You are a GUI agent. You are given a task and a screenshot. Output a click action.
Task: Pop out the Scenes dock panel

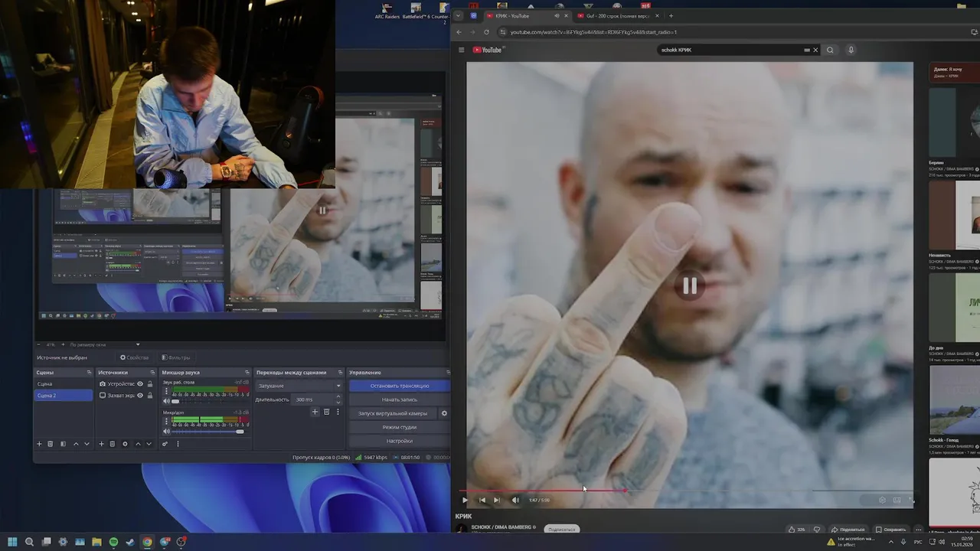coord(89,373)
